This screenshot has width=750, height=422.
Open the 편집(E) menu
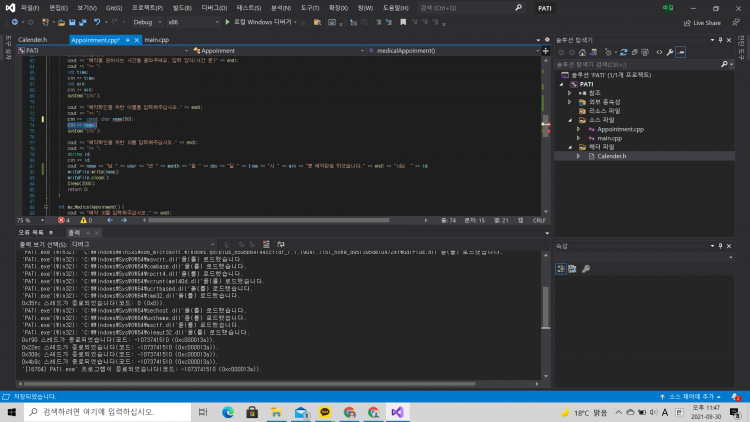click(x=58, y=8)
